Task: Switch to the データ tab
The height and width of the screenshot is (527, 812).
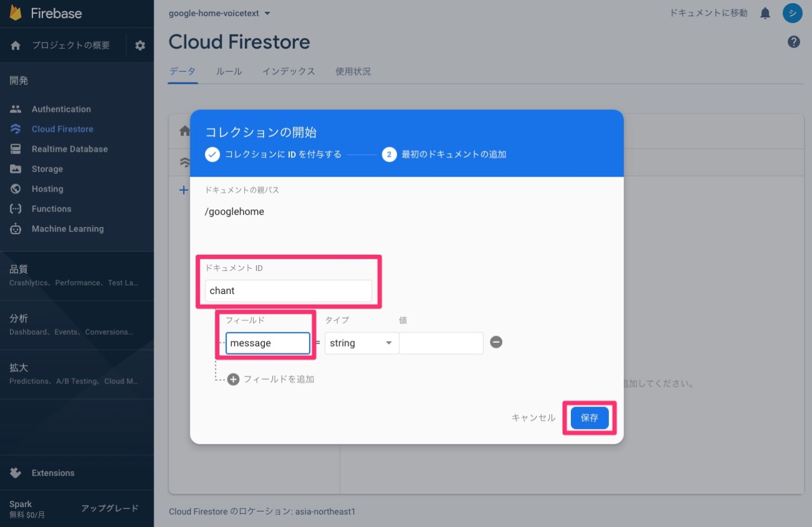Action: point(183,71)
